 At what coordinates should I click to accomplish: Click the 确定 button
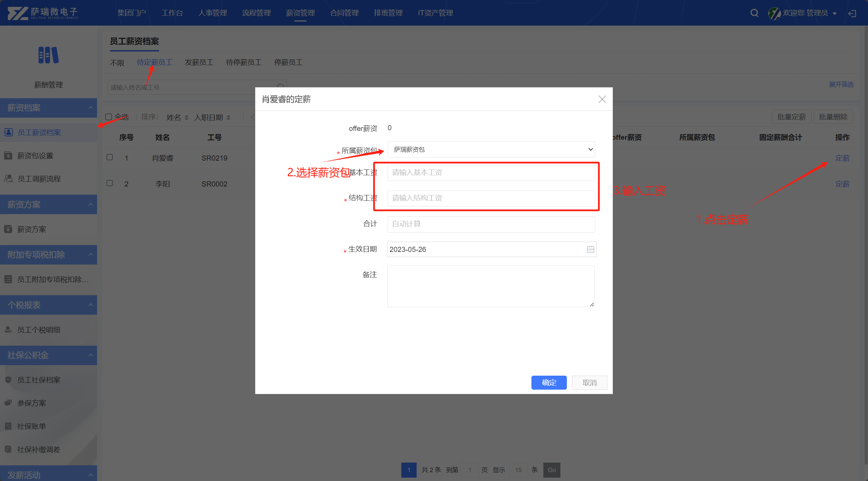tap(549, 382)
